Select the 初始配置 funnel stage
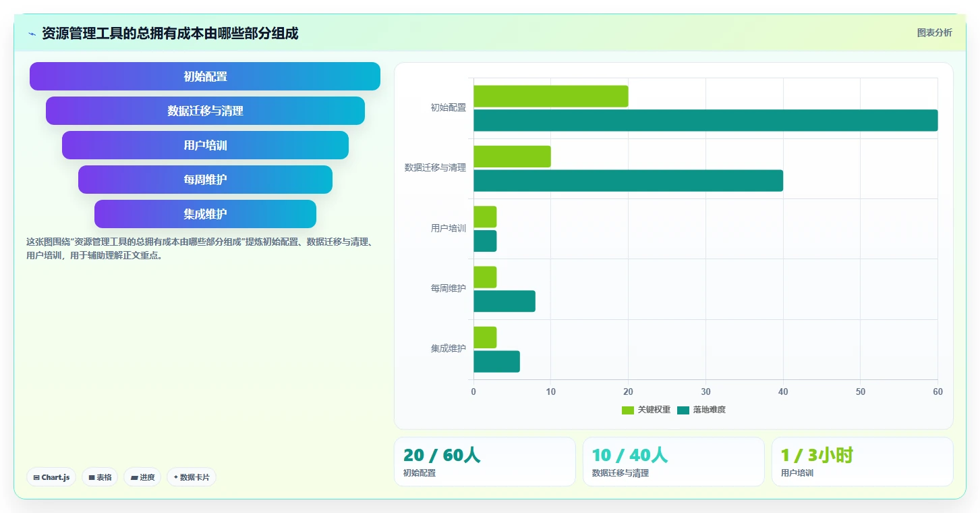 [205, 76]
